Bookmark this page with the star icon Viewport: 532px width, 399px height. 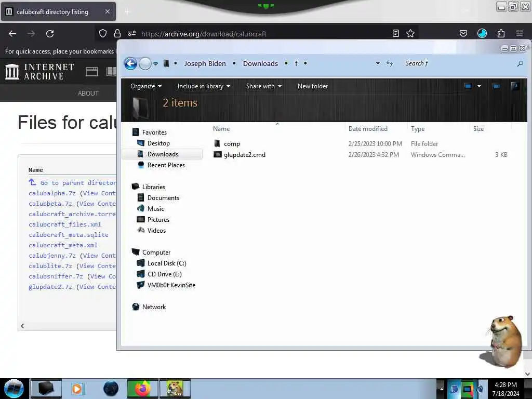coord(410,33)
